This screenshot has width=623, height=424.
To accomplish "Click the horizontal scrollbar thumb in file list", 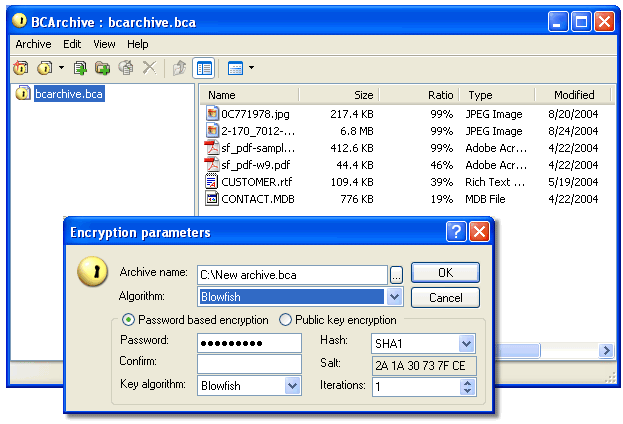I will point(517,350).
